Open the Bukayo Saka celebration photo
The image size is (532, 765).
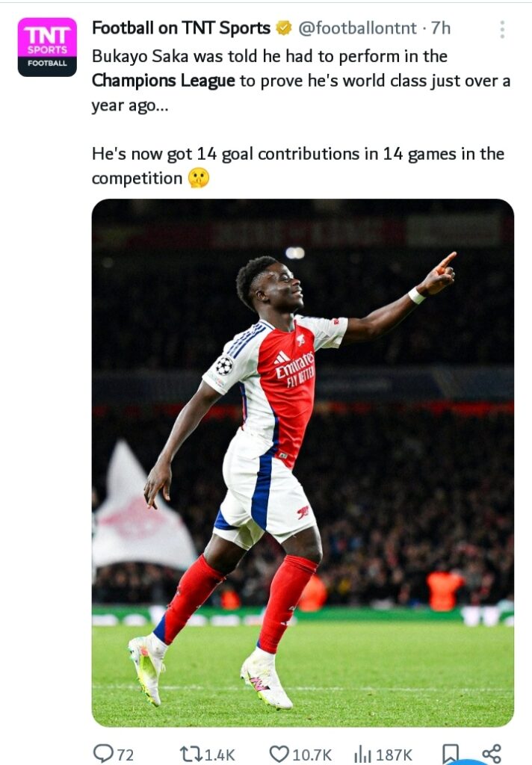click(x=303, y=462)
